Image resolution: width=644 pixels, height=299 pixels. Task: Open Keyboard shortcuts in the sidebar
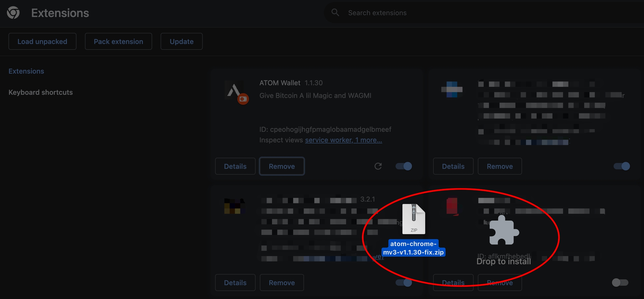click(41, 92)
